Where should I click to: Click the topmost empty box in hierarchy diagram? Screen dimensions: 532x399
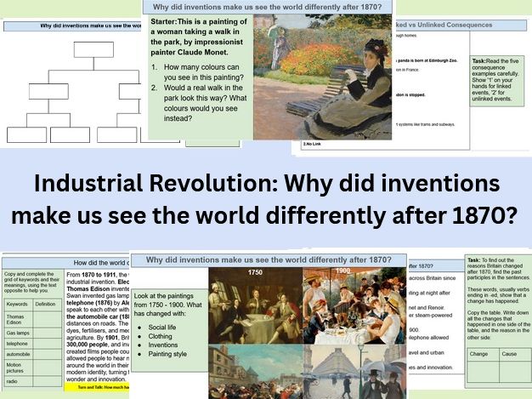pyautogui.click(x=93, y=49)
